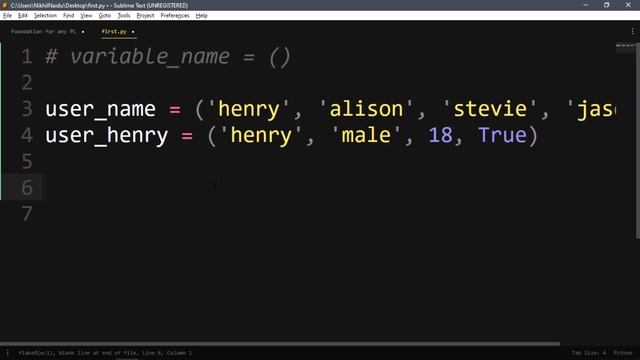Screen dimensions: 640x360
Task: Close the 'Foundation for any PL' tab dot
Action: [x=83, y=32]
